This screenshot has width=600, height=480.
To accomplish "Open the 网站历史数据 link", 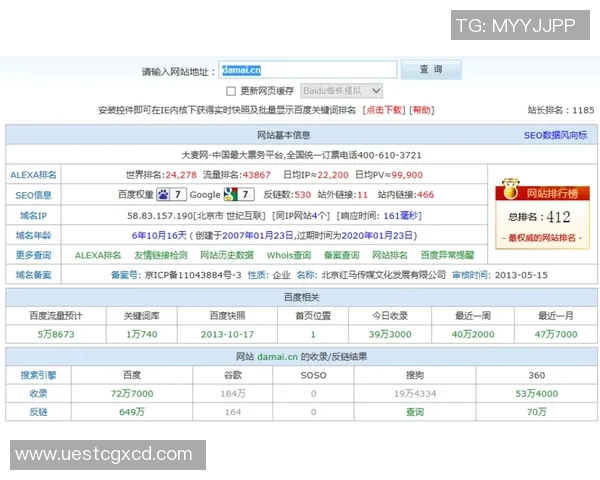I will pyautogui.click(x=227, y=255).
